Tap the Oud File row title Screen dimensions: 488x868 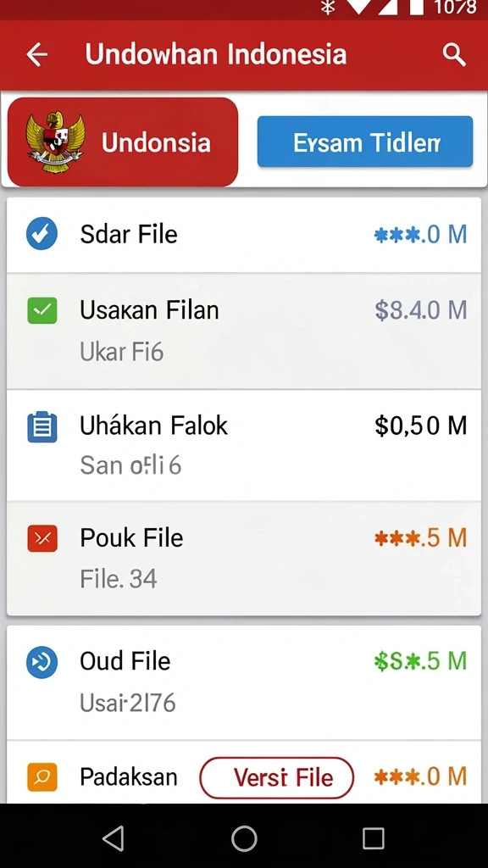pos(125,661)
